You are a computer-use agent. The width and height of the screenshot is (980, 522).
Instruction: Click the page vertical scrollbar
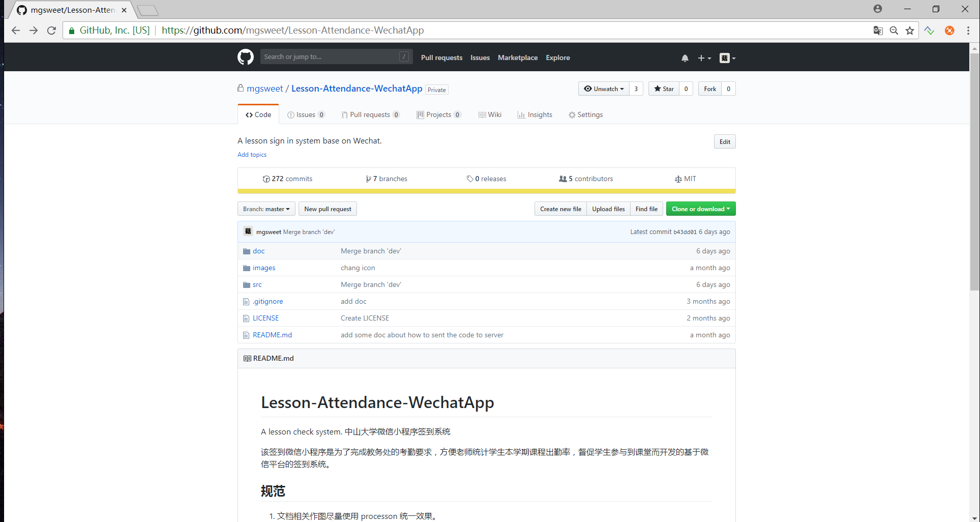coord(974,171)
